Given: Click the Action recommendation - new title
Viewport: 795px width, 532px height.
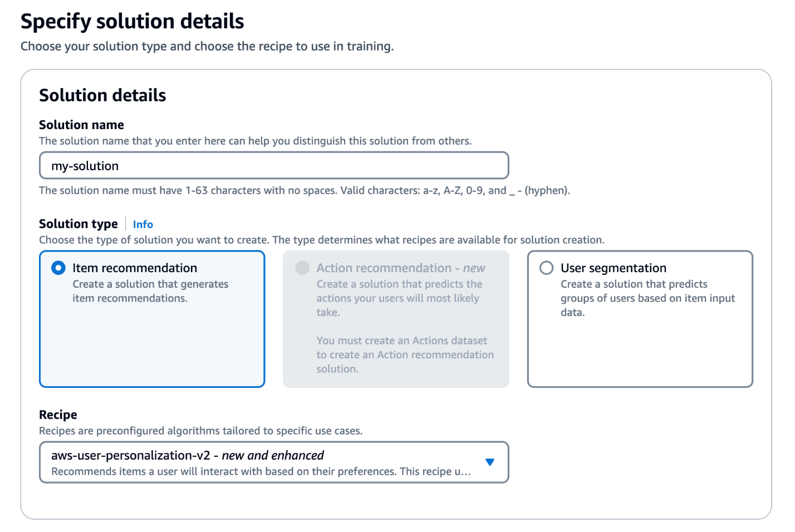Looking at the screenshot, I should [401, 268].
